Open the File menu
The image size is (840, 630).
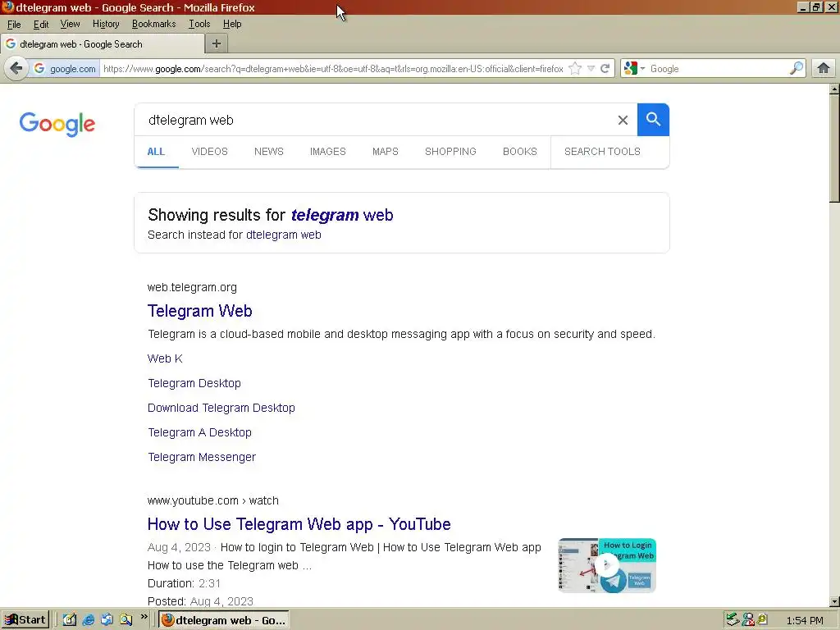click(x=14, y=24)
